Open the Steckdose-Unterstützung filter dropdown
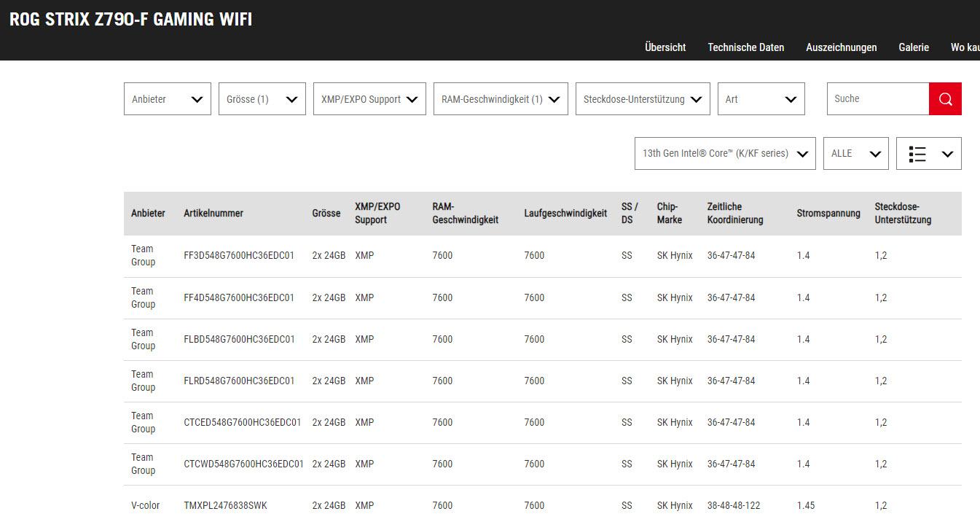Viewport: 980px width, 514px height. (x=643, y=99)
